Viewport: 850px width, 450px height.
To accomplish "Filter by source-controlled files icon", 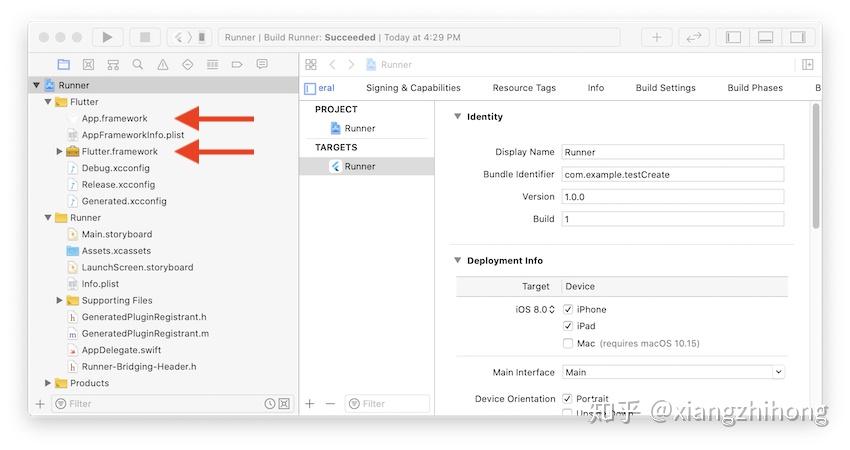I will click(x=284, y=404).
